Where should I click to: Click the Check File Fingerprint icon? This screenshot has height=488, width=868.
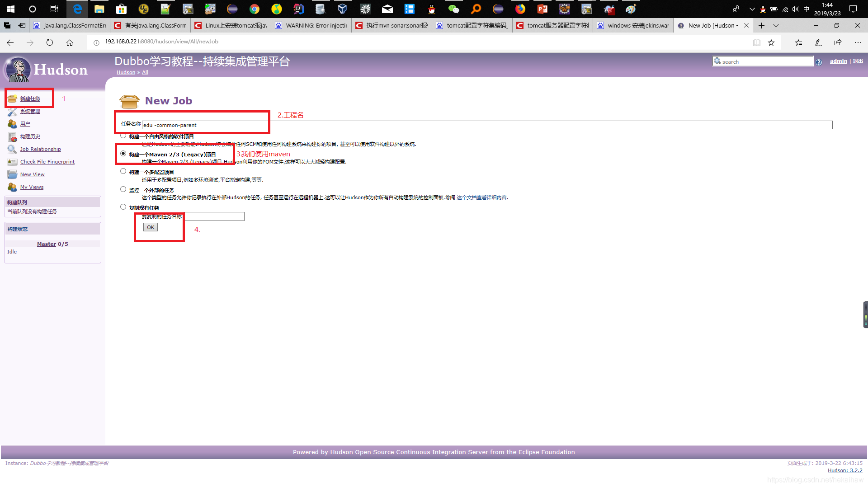(12, 162)
